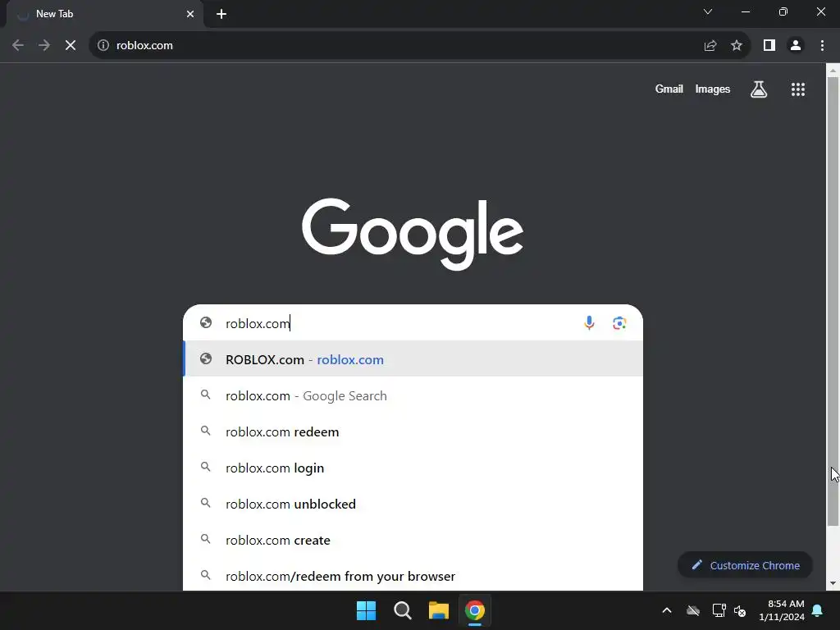This screenshot has height=630, width=840.
Task: Go back to previous page
Action: click(x=18, y=46)
